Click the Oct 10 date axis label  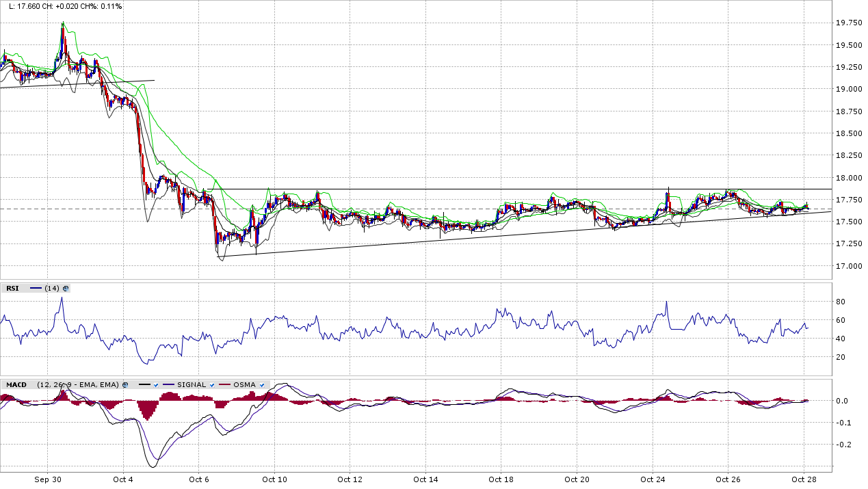click(274, 479)
